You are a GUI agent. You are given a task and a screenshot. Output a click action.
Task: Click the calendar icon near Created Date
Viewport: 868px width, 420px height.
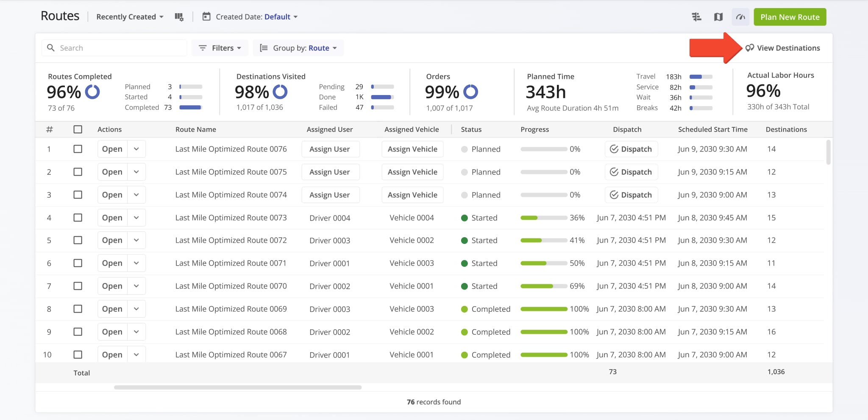206,17
